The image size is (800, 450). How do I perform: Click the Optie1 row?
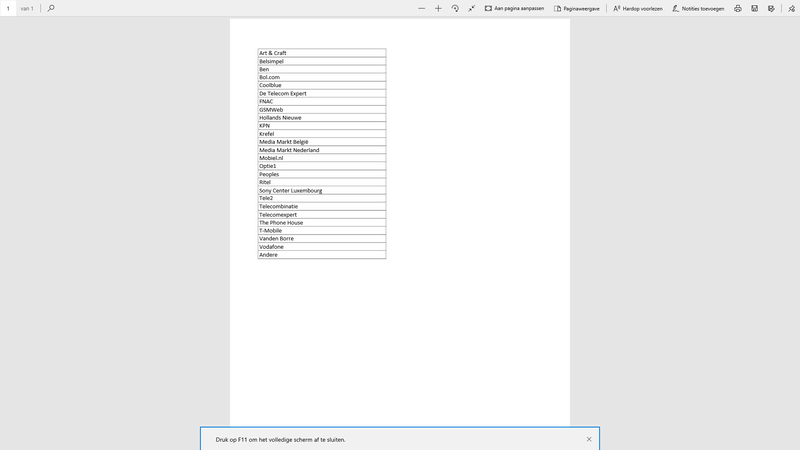pos(321,166)
